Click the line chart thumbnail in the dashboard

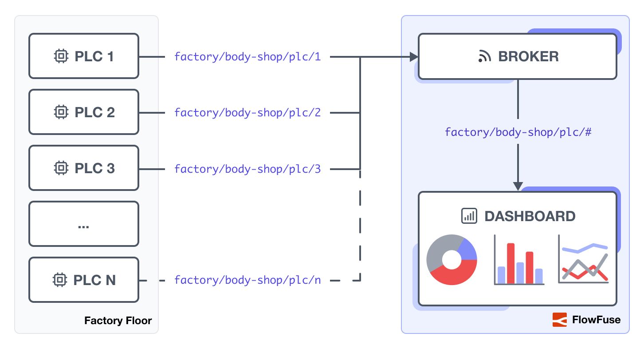click(584, 262)
